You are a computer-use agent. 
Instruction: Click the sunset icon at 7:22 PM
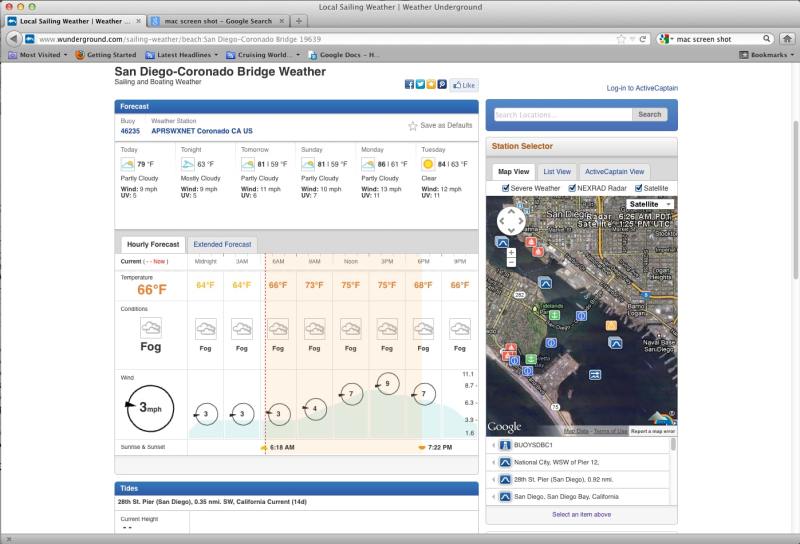point(422,448)
